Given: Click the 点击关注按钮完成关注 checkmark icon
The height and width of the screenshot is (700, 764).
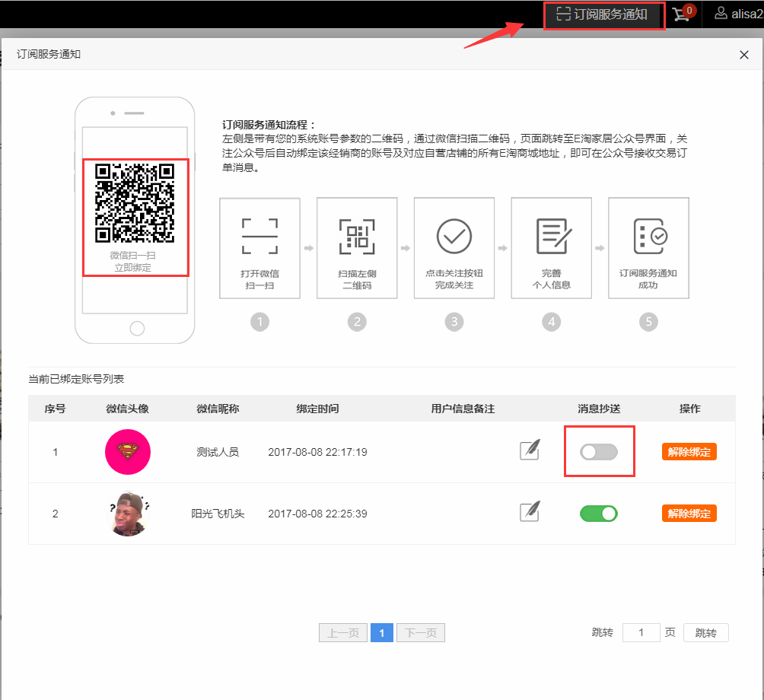Looking at the screenshot, I should 454,237.
